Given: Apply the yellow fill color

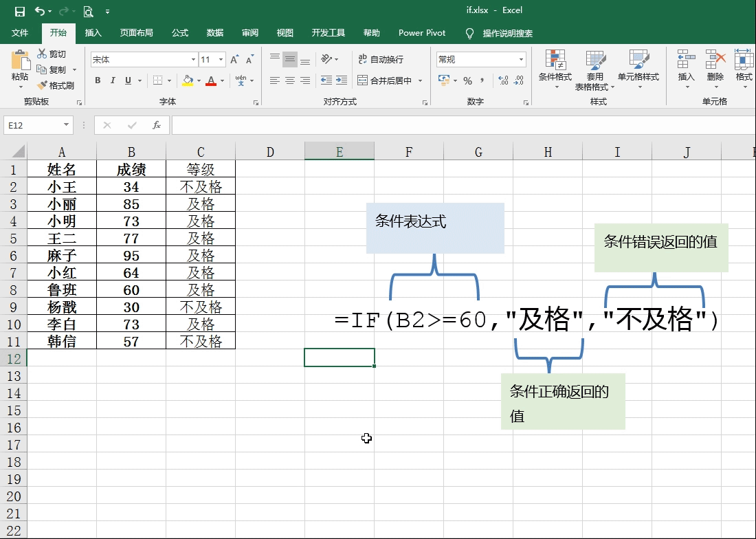Looking at the screenshot, I should (188, 81).
